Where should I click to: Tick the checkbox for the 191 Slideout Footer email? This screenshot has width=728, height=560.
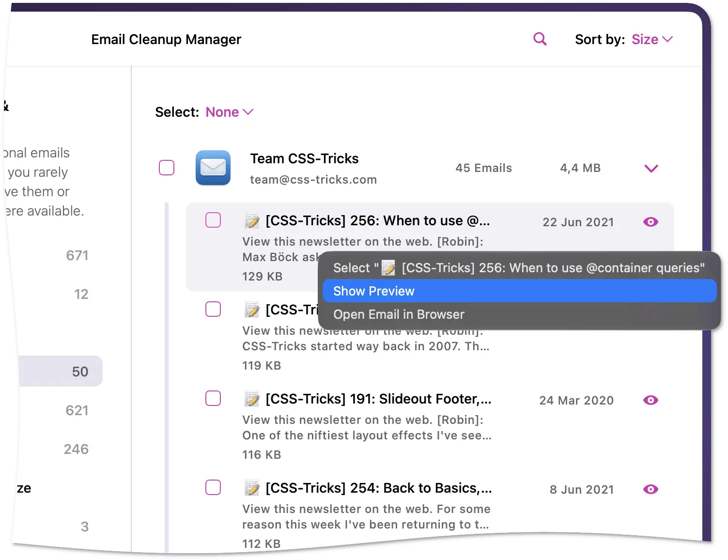click(213, 398)
